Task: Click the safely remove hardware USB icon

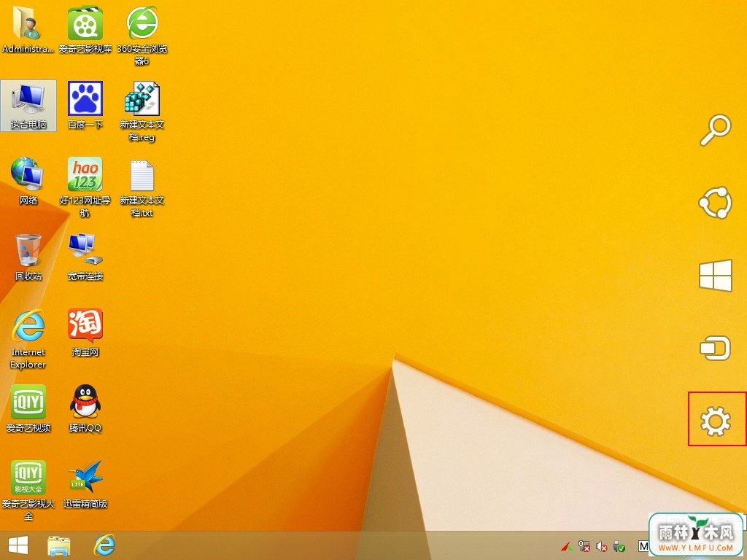Action: click(x=619, y=545)
